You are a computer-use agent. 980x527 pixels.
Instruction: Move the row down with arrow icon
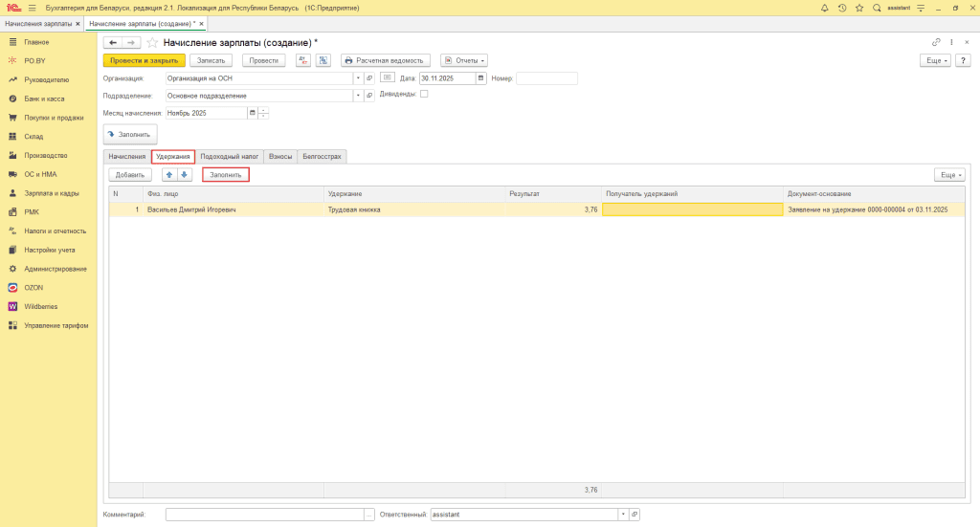(x=185, y=175)
